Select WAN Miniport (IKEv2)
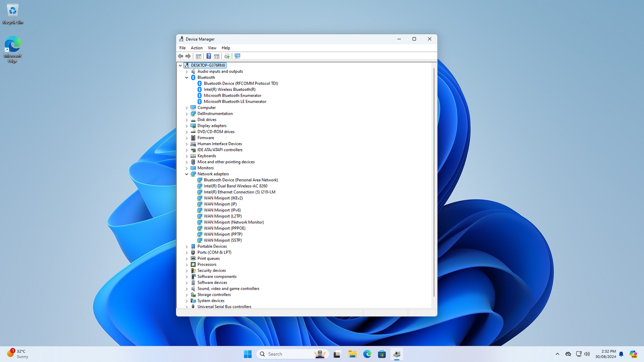The width and height of the screenshot is (644, 362). coord(223,198)
